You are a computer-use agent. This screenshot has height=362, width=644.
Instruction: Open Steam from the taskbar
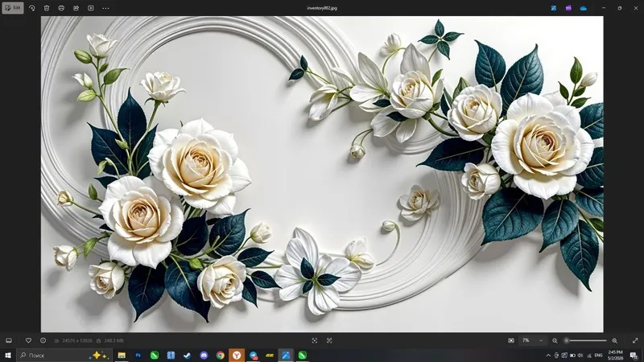188,356
